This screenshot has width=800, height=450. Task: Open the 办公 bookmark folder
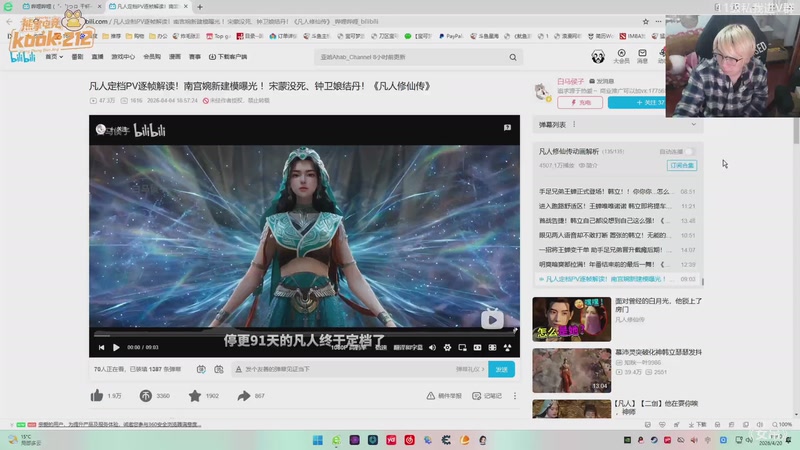click(x=158, y=36)
